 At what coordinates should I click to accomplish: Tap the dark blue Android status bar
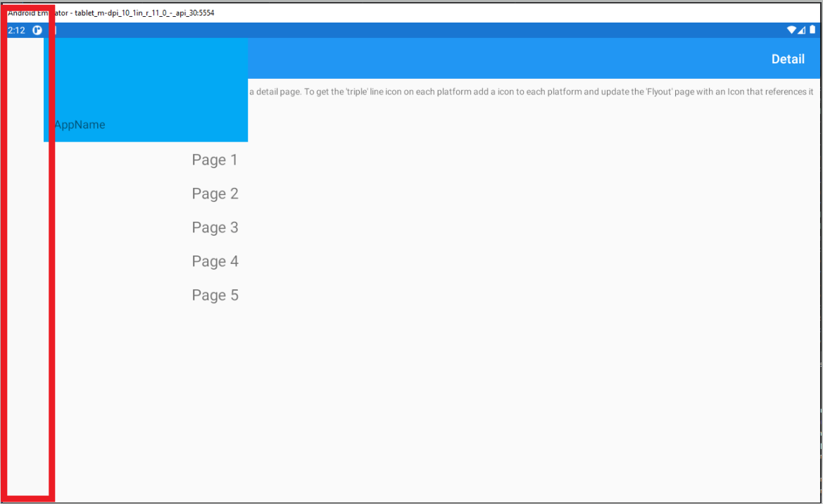click(x=422, y=30)
